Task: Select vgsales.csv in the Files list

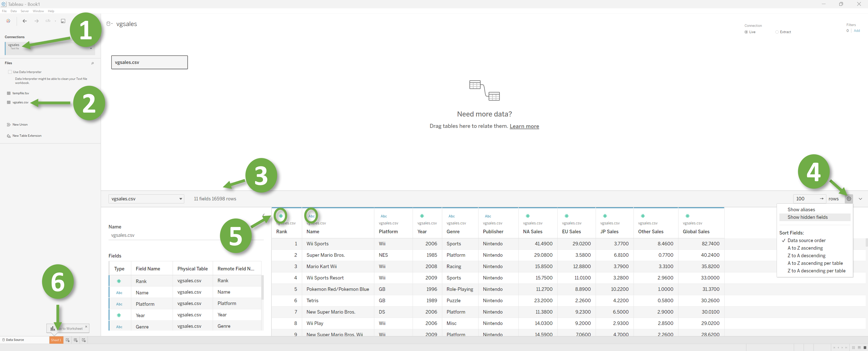Action: pyautogui.click(x=20, y=102)
